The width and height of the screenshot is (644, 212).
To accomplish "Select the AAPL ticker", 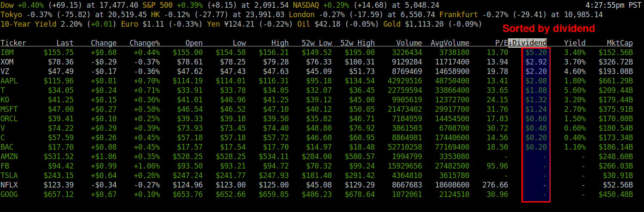I will (x=9, y=81).
